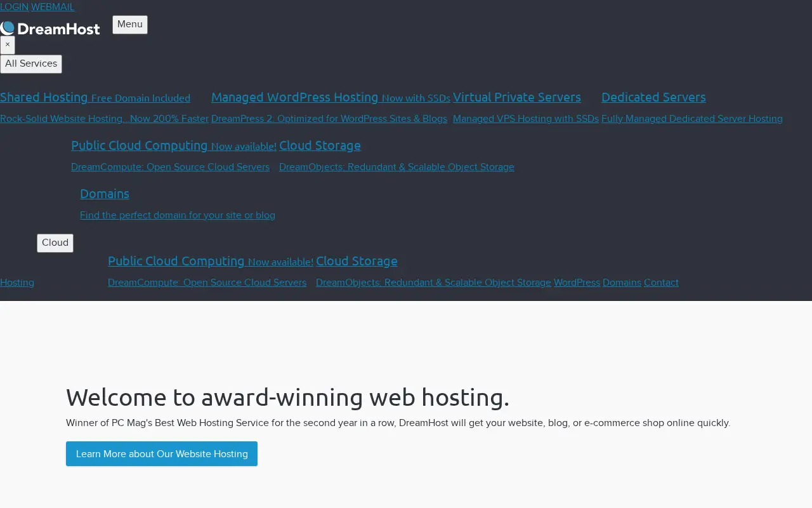This screenshot has height=508, width=812.
Task: Open Managed WordPress Hosting link
Action: (x=331, y=98)
